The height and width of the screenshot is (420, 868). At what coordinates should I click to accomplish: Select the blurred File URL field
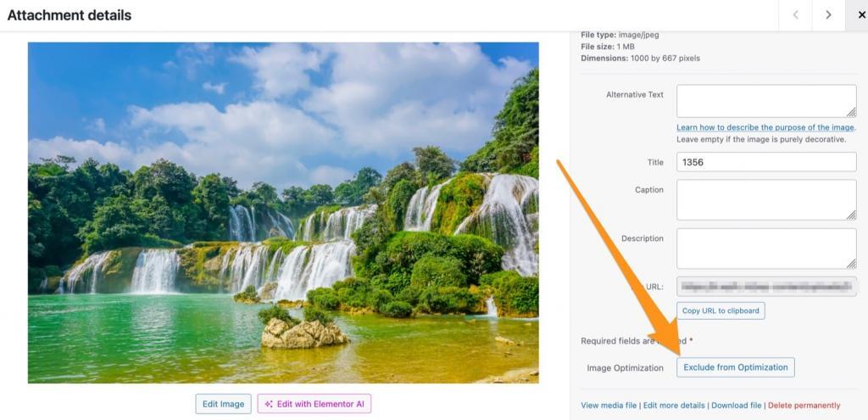(766, 287)
